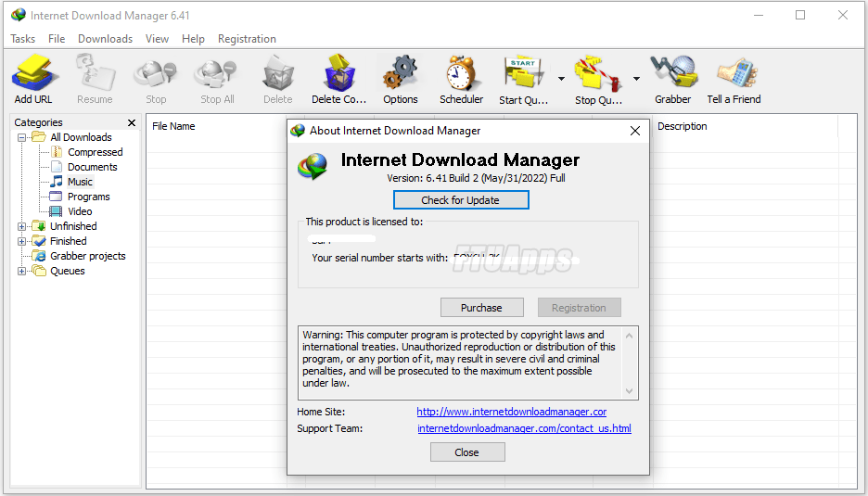Click the Unfinished folder icon
The width and height of the screenshot is (868, 496).
[39, 226]
